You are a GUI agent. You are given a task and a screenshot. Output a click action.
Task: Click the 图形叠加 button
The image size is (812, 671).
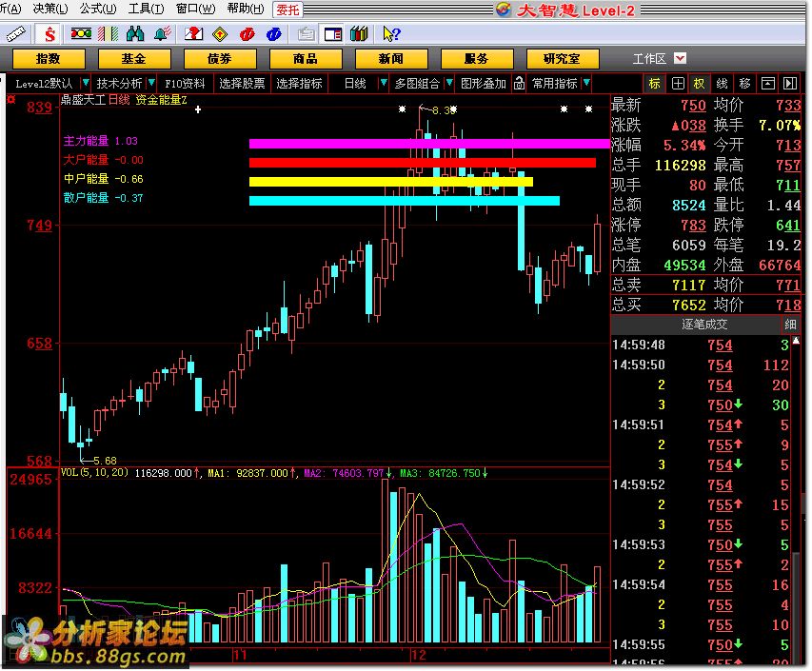click(484, 84)
